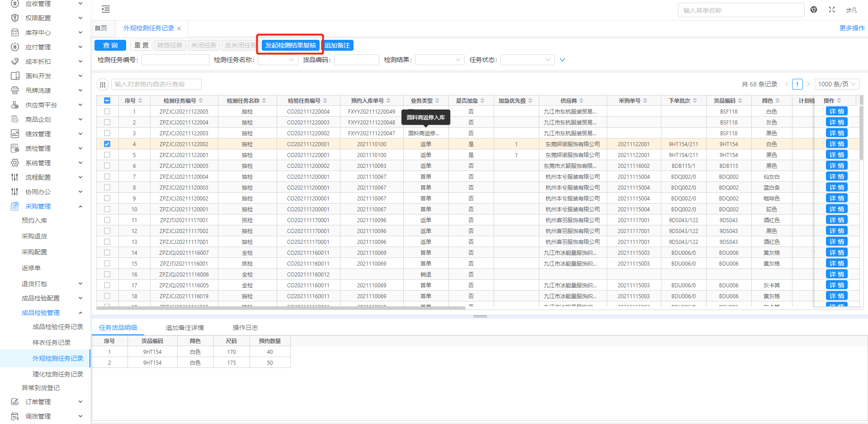Open the column settings grid icon
Screen dimensions: 868x424
point(103,85)
